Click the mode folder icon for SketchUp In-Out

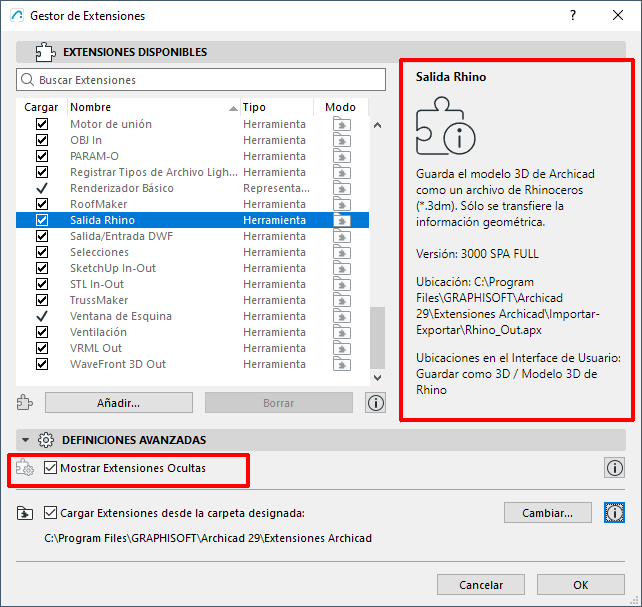342,268
